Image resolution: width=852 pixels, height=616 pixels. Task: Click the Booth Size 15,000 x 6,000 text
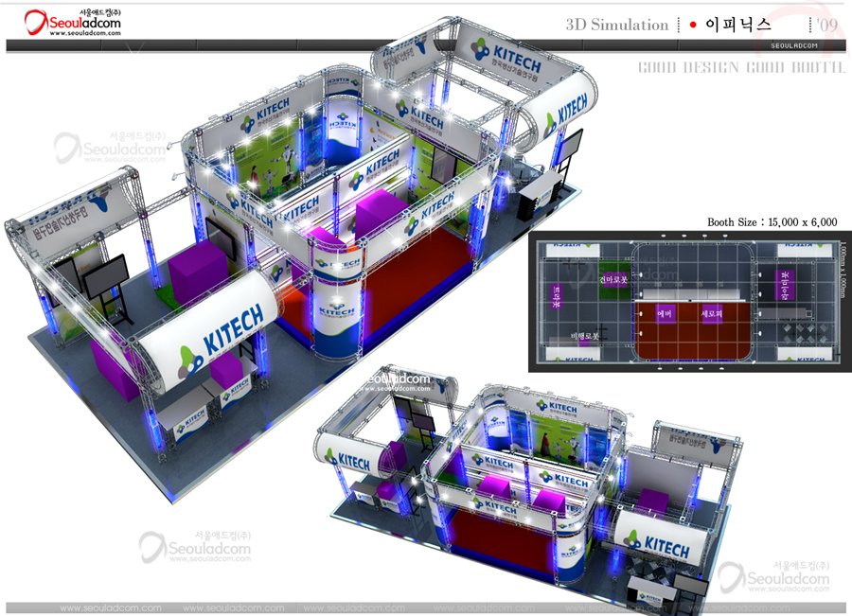click(772, 221)
